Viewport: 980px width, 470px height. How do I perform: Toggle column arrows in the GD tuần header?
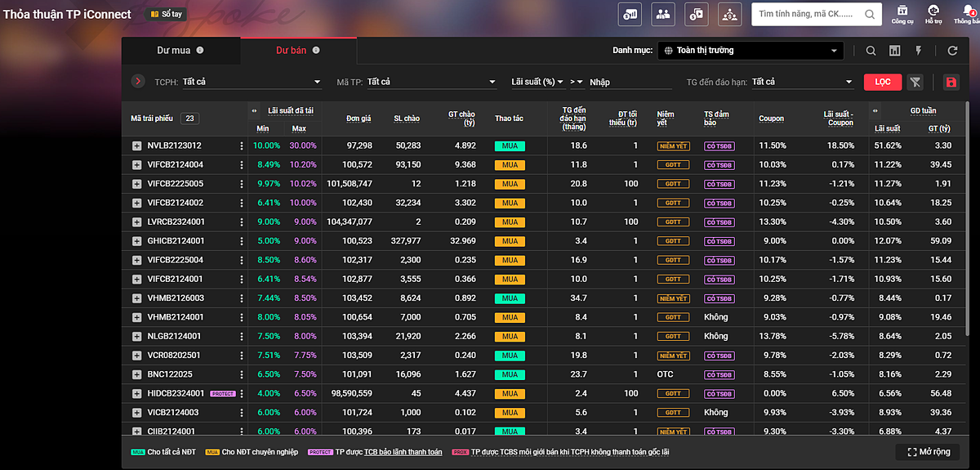point(876,110)
